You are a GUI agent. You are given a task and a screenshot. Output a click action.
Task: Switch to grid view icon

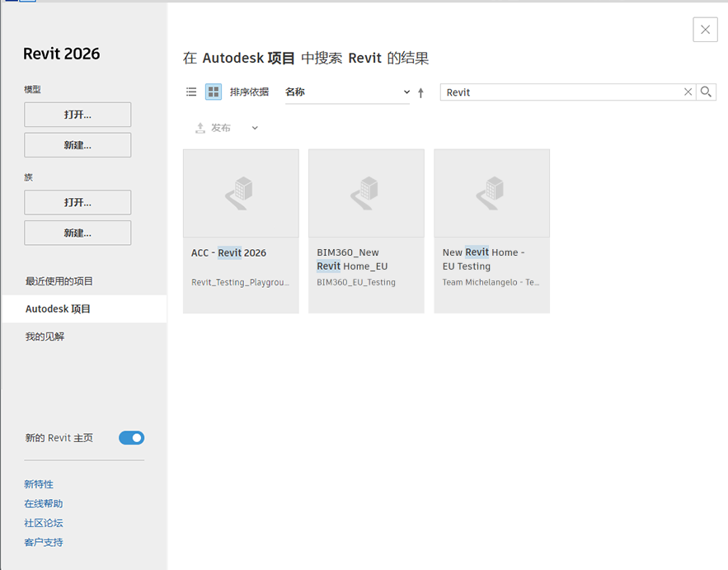(214, 92)
